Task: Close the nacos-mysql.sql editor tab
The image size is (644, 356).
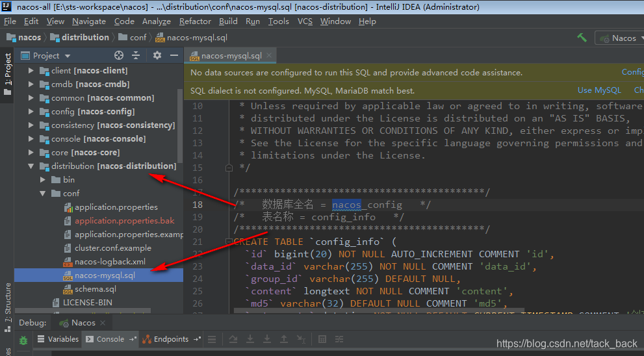Action: (268, 55)
